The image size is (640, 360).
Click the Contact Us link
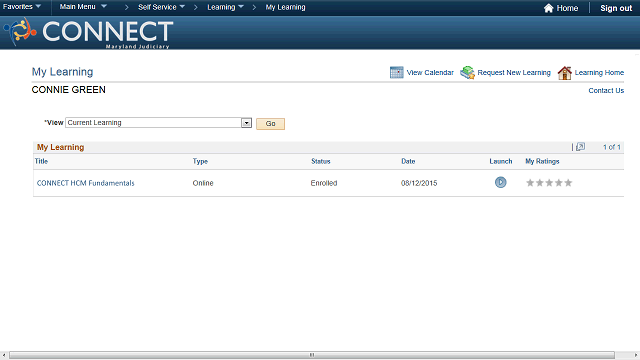(x=606, y=91)
